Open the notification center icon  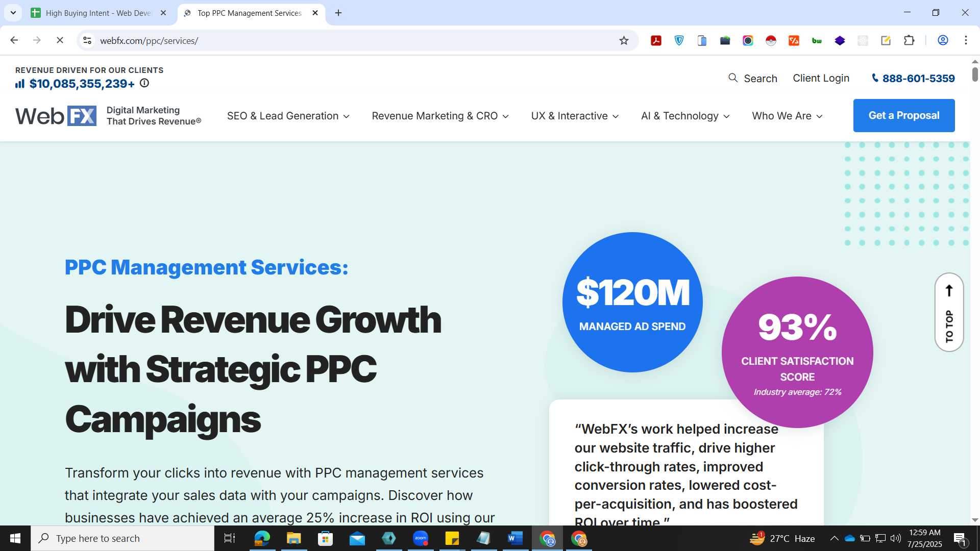tap(960, 538)
